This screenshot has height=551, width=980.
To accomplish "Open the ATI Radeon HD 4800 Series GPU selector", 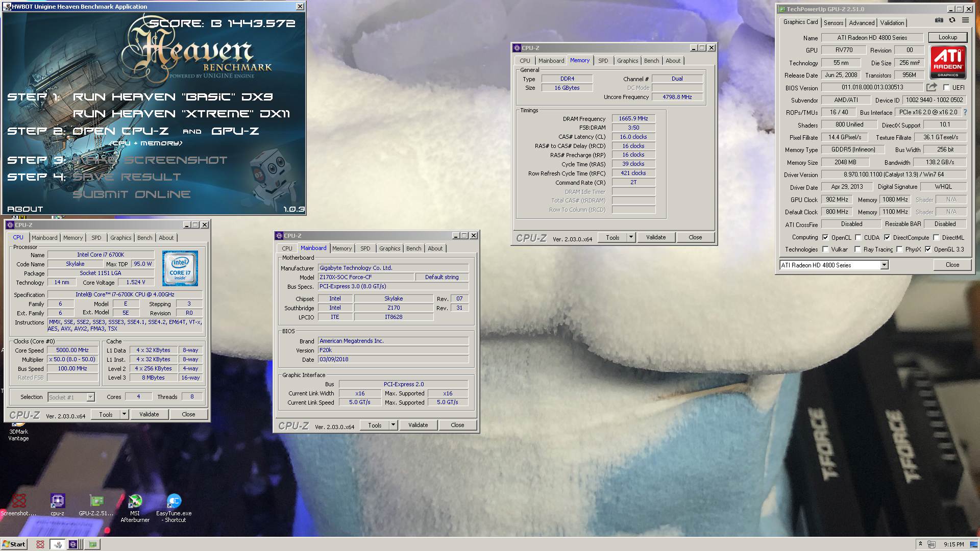I will pos(834,265).
